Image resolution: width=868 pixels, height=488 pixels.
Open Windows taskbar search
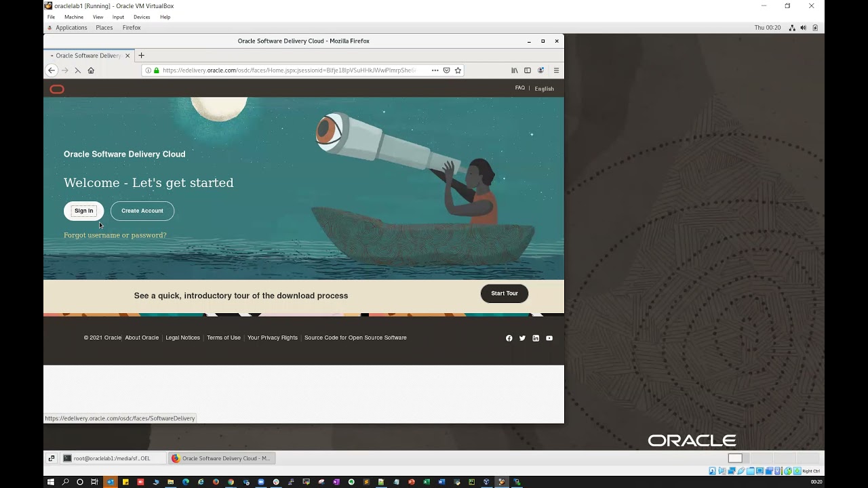click(x=65, y=482)
